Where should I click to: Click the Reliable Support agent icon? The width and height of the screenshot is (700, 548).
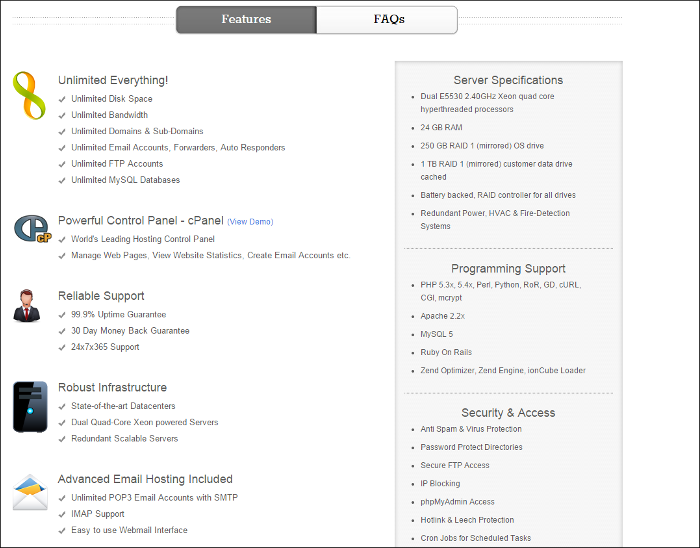click(x=28, y=305)
